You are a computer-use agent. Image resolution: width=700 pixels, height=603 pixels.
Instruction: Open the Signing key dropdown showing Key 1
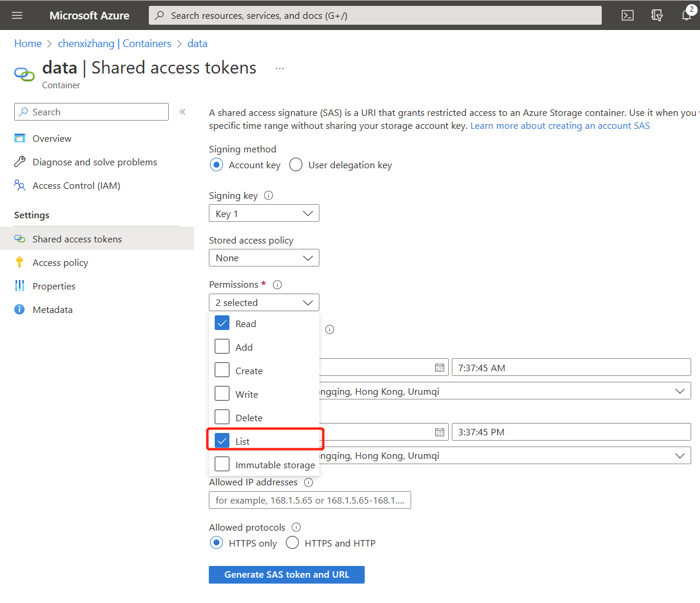[x=264, y=214]
